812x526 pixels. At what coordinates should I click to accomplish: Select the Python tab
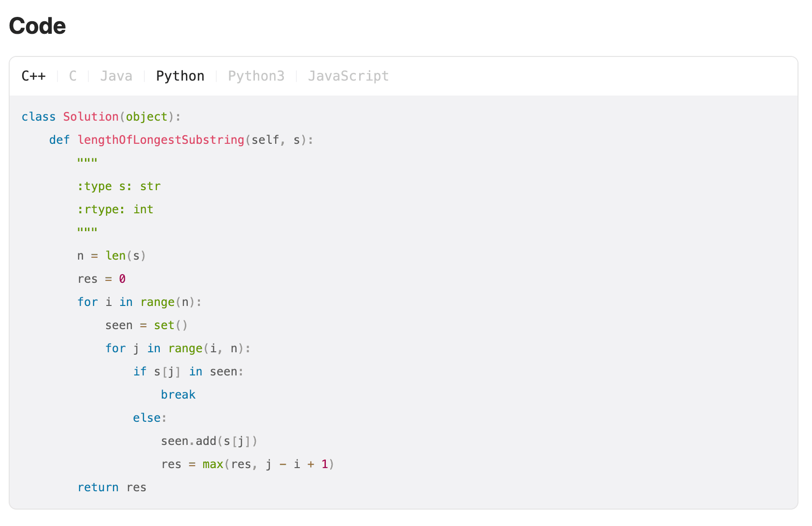click(x=180, y=76)
